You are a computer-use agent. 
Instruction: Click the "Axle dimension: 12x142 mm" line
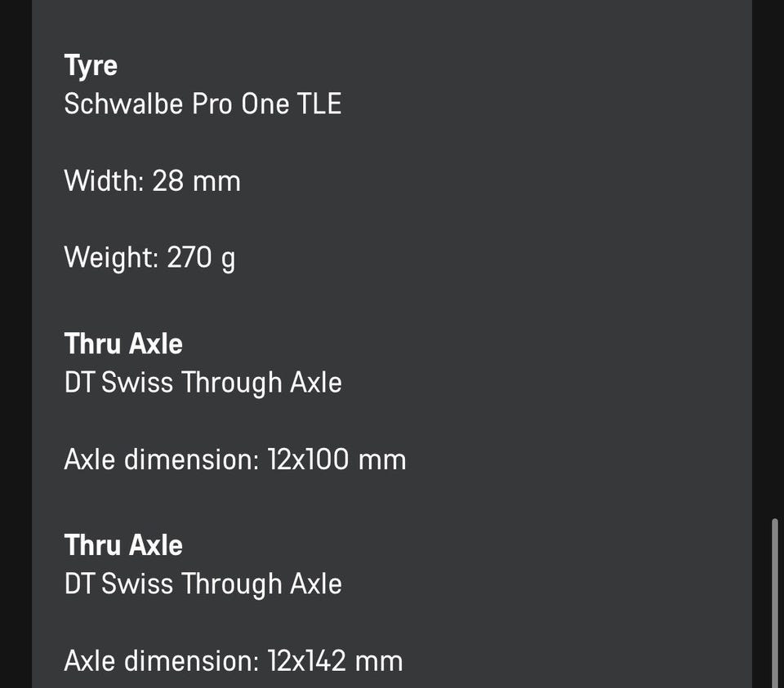click(x=233, y=661)
